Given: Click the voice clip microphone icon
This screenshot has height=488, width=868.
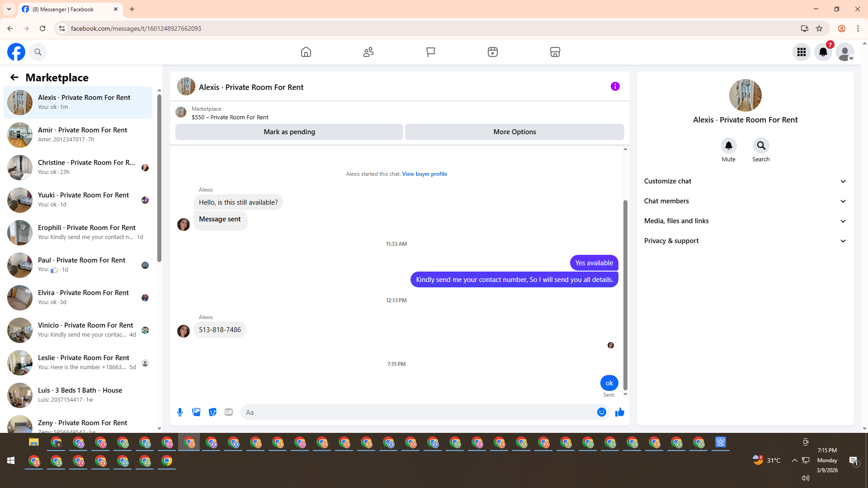Looking at the screenshot, I should (180, 412).
